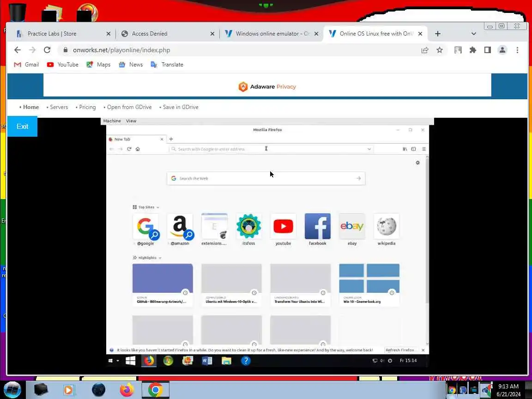Click Refresh Firefox button
The image size is (532, 399).
[x=400, y=350]
